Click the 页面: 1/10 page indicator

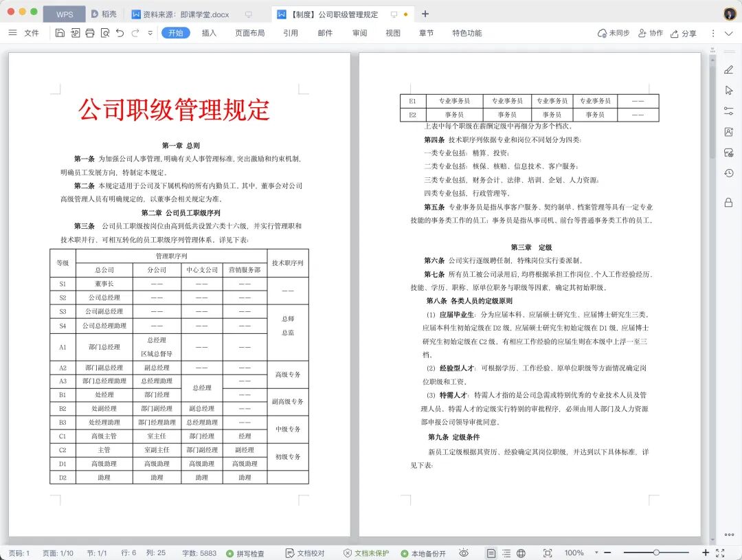(58, 553)
